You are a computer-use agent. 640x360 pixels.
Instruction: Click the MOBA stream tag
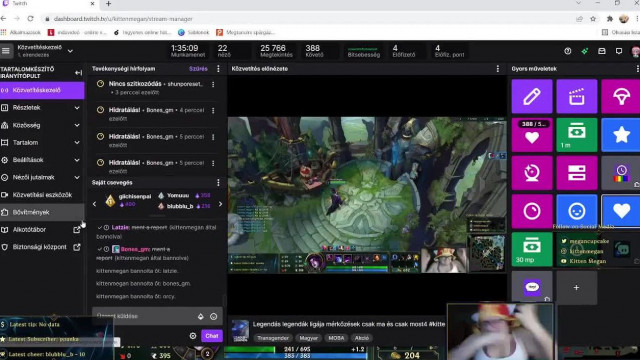pyautogui.click(x=336, y=338)
